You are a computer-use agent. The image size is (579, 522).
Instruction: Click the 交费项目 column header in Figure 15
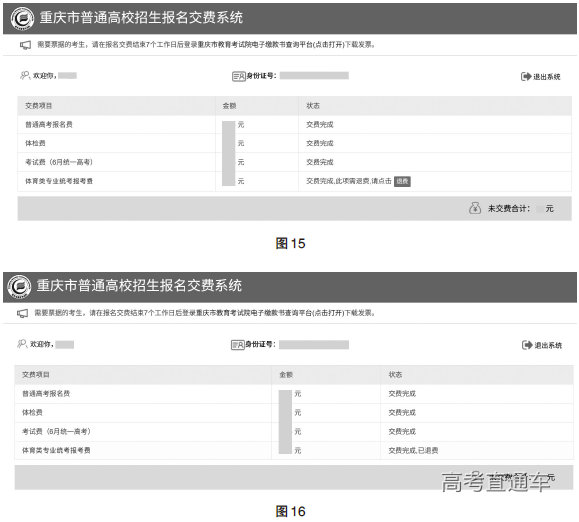[38, 106]
